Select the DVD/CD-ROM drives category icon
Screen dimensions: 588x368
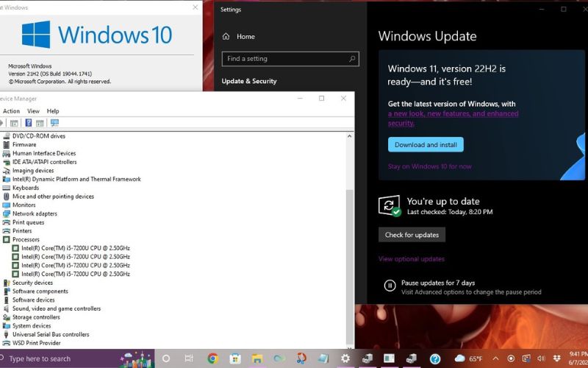point(6,136)
